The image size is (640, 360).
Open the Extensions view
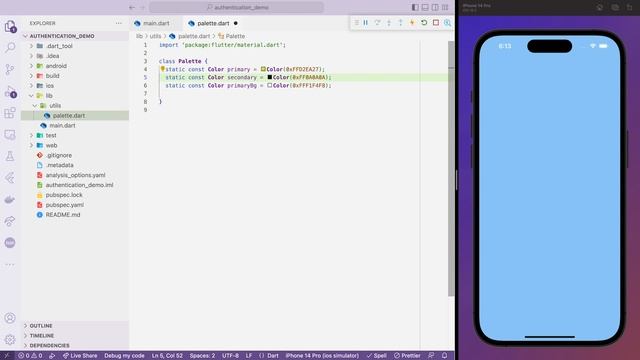[10, 113]
